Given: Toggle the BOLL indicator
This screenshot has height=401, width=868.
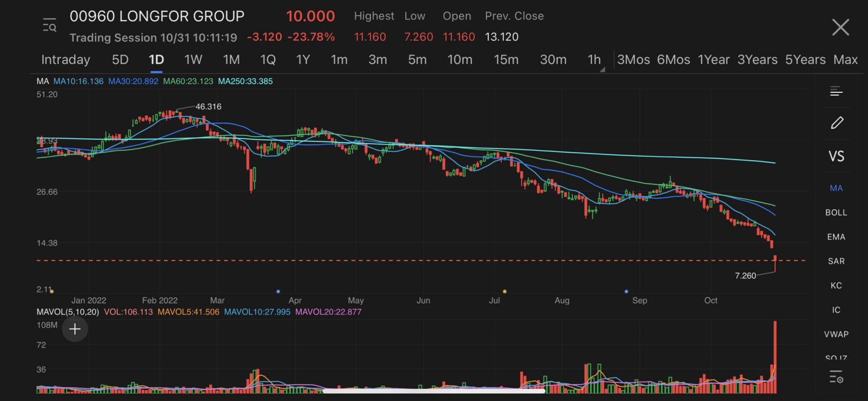Looking at the screenshot, I should [x=836, y=213].
